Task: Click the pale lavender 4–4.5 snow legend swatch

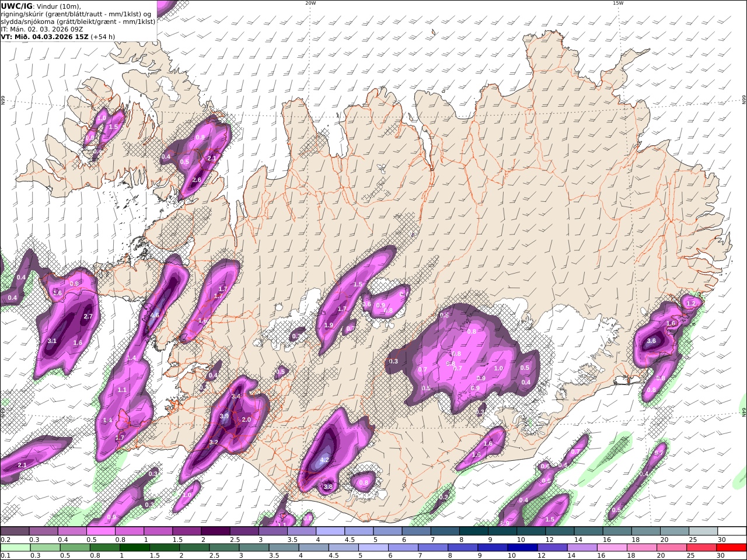Action: [x=330, y=531]
